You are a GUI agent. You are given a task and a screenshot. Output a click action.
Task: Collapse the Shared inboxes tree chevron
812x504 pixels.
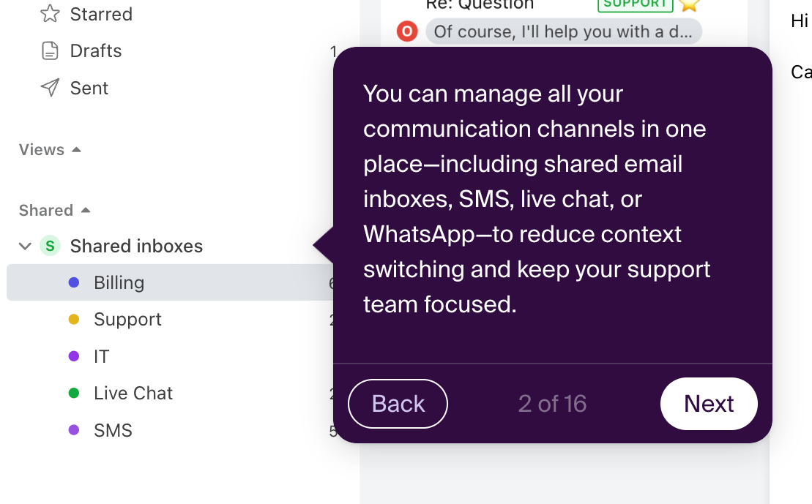pos(25,247)
